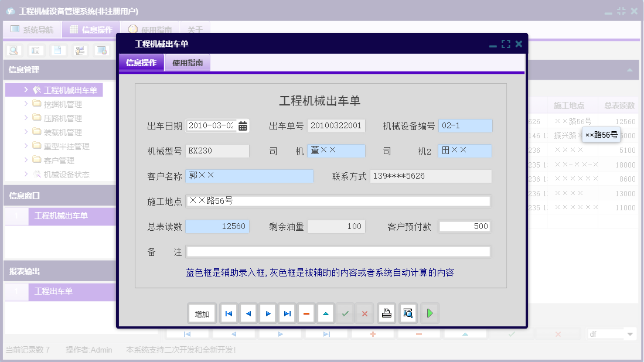Navigate to the first record

229,313
